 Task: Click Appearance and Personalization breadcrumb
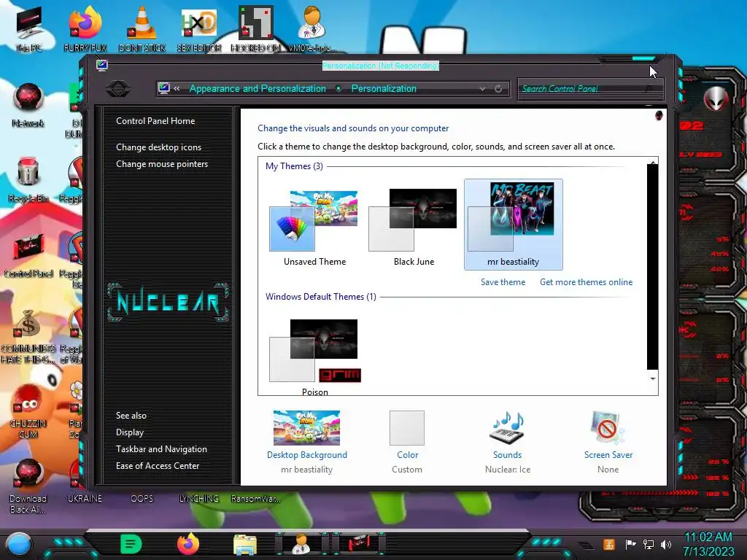click(258, 88)
